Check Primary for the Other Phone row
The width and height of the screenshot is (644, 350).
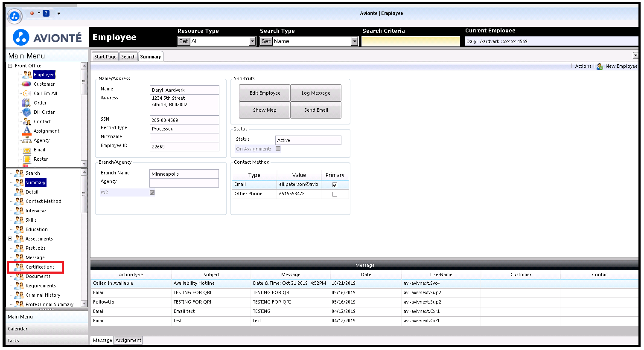coord(335,194)
